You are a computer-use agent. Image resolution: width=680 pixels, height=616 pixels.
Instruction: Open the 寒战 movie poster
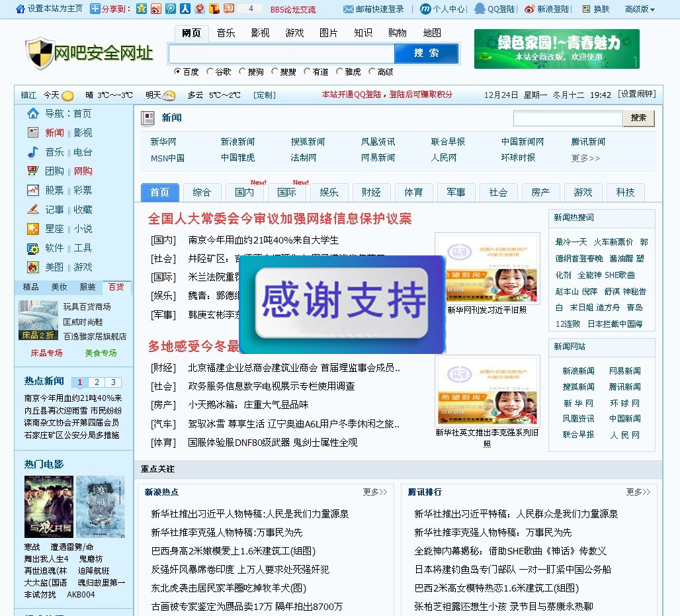click(100, 507)
